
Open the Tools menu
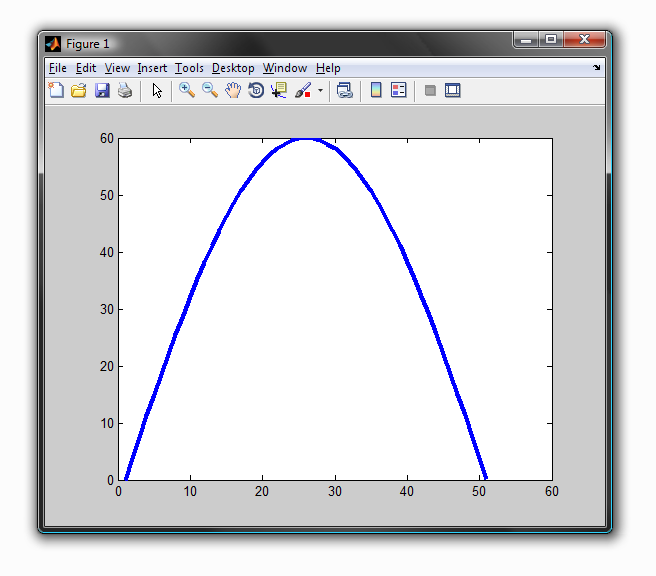tap(188, 68)
